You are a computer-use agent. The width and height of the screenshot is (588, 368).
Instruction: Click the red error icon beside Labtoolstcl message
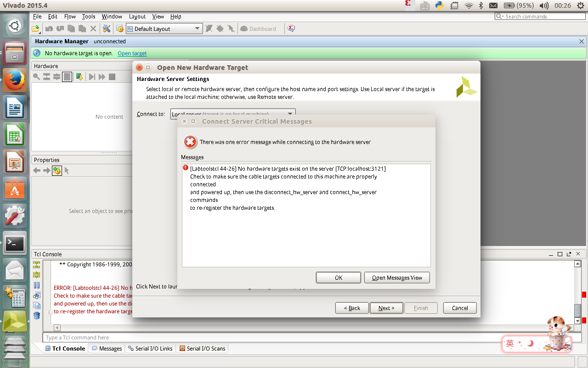[186, 168]
